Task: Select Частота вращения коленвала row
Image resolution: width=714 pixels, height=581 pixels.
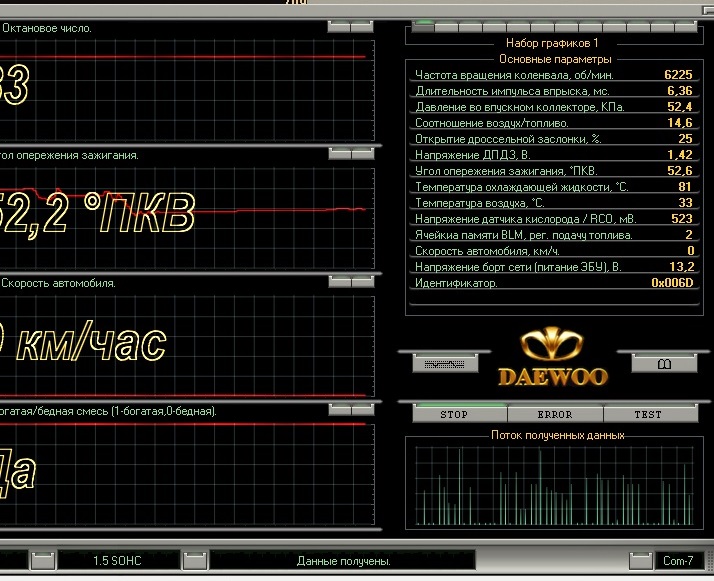Action: [554, 75]
